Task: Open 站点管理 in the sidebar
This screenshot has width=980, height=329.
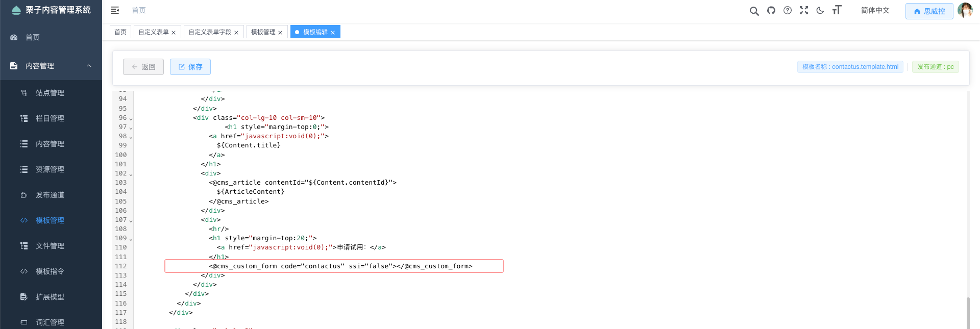Action: 51,93
